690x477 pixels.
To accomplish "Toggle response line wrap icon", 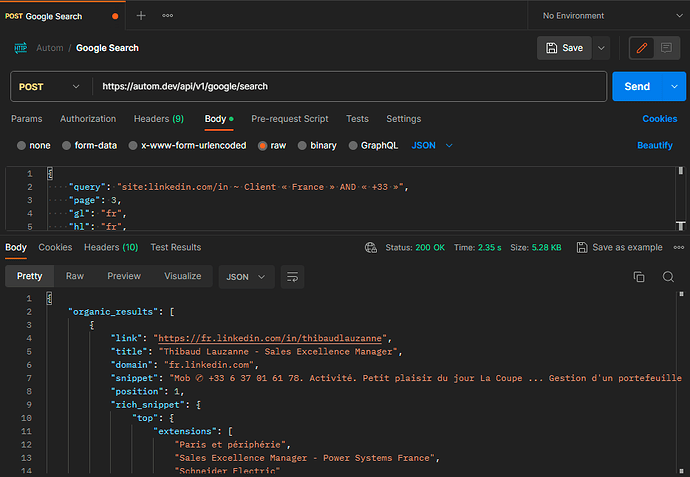I will coord(292,277).
